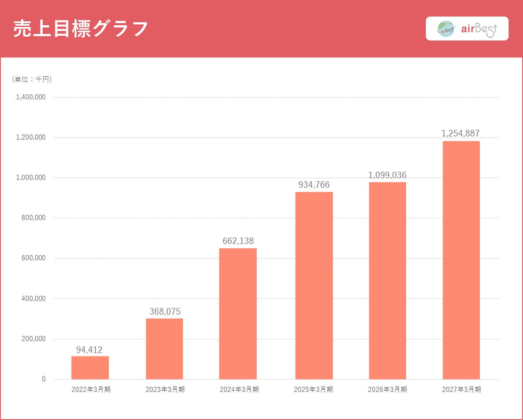Click the 600,000 y-axis label
Screen dimensions: 523x420
pyautogui.click(x=34, y=258)
